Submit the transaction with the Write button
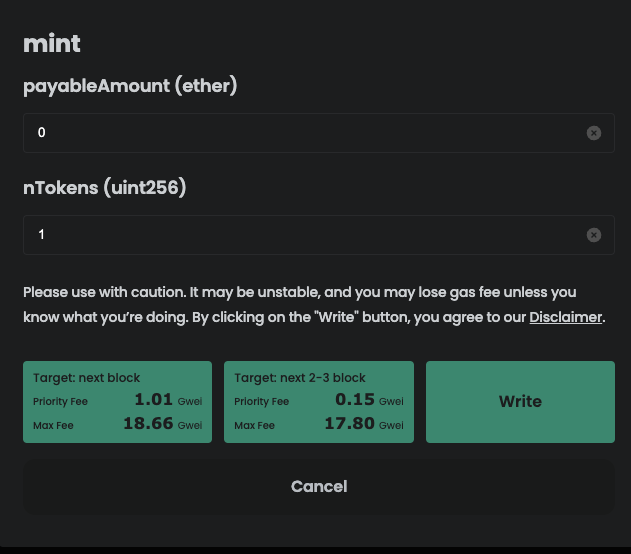 [x=520, y=402]
